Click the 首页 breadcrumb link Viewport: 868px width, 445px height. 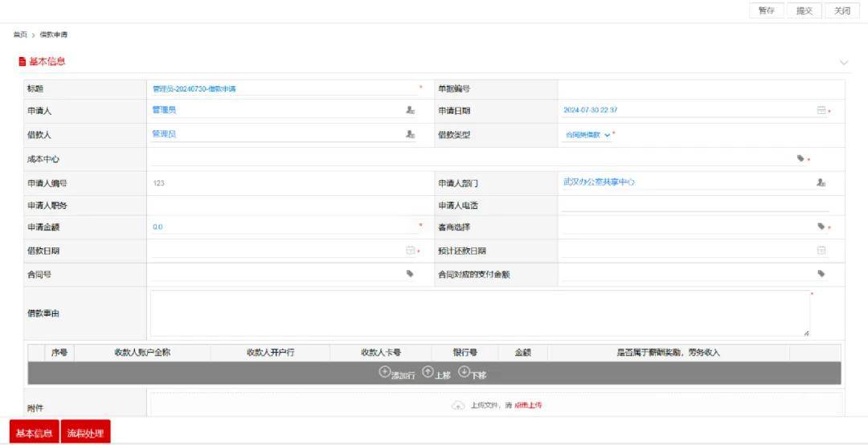[19, 35]
